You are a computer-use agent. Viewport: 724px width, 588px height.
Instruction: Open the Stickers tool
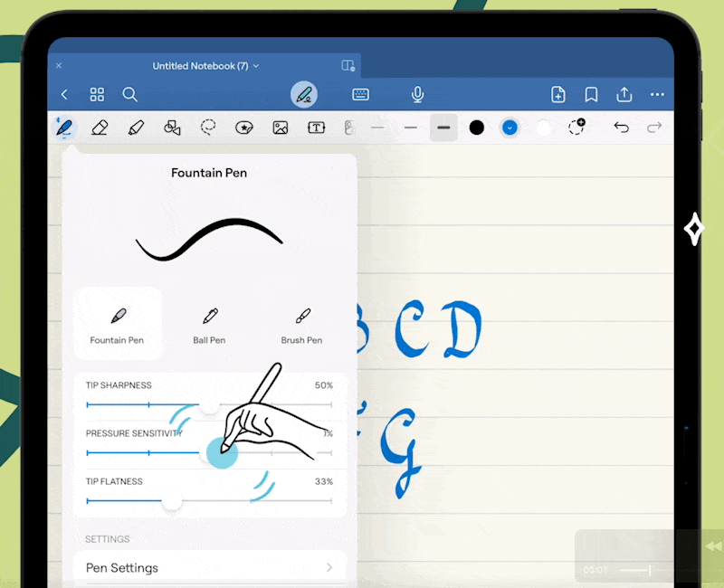click(243, 128)
